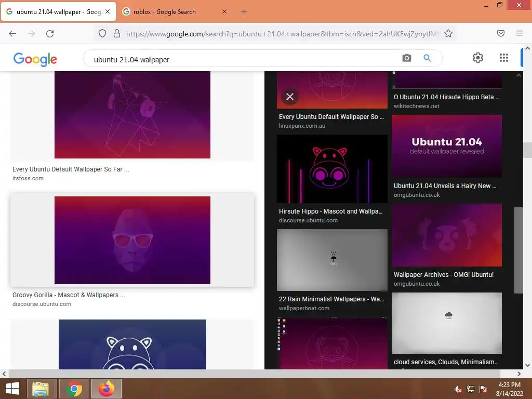
Task: Open the Google apps grid
Action: point(504,58)
